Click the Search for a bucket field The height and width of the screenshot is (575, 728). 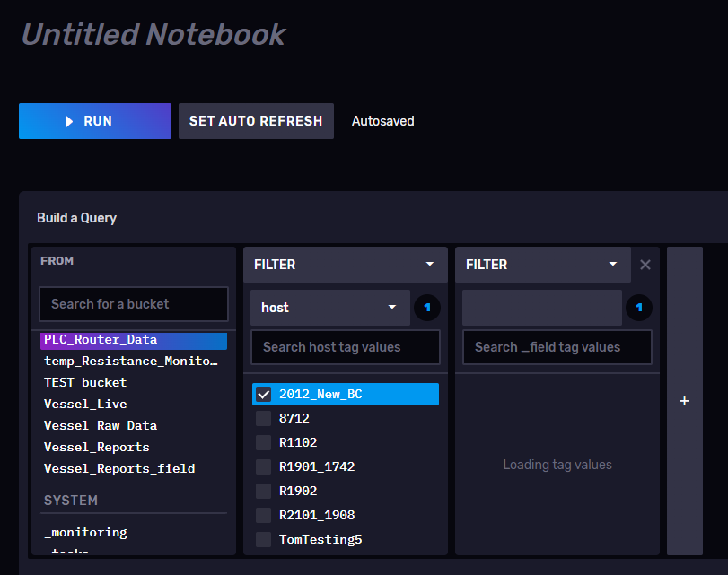coord(133,304)
